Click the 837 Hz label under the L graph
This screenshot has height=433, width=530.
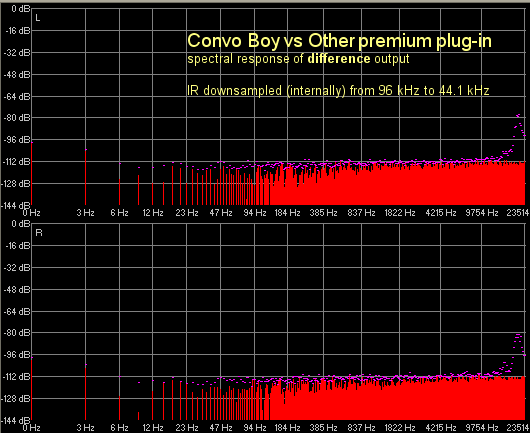(361, 213)
